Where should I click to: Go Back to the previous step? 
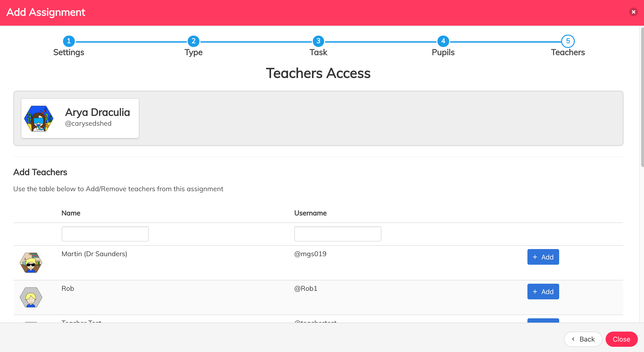583,339
